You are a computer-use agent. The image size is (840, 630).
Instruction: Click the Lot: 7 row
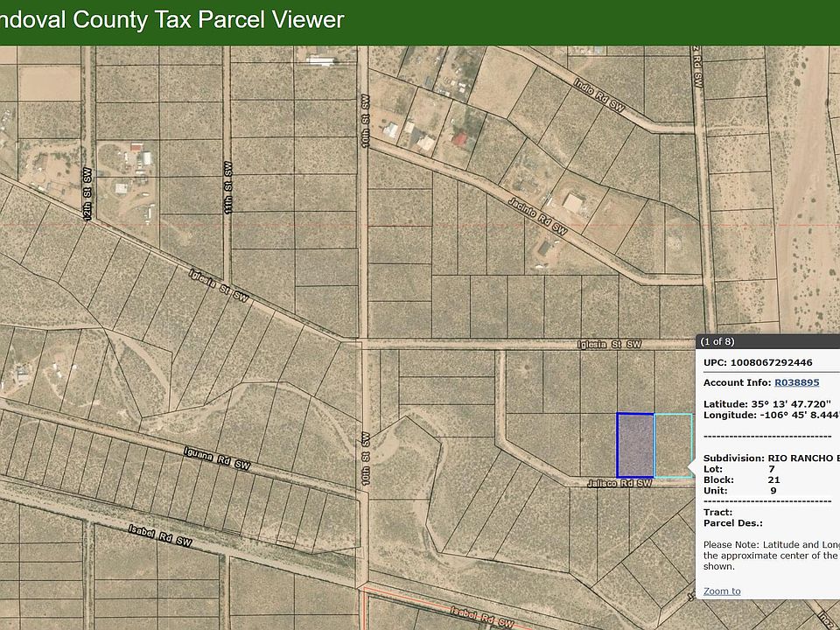click(738, 469)
